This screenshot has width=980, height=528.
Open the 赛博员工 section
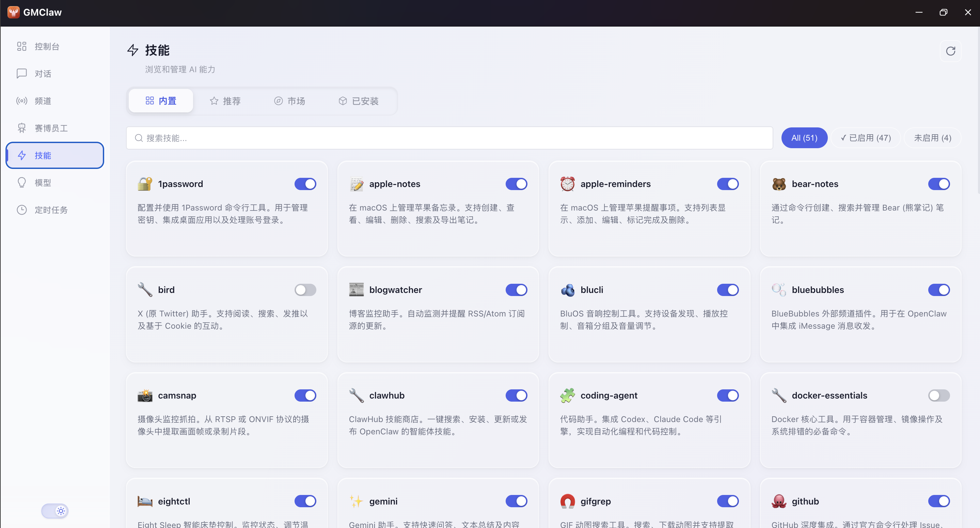click(x=51, y=128)
